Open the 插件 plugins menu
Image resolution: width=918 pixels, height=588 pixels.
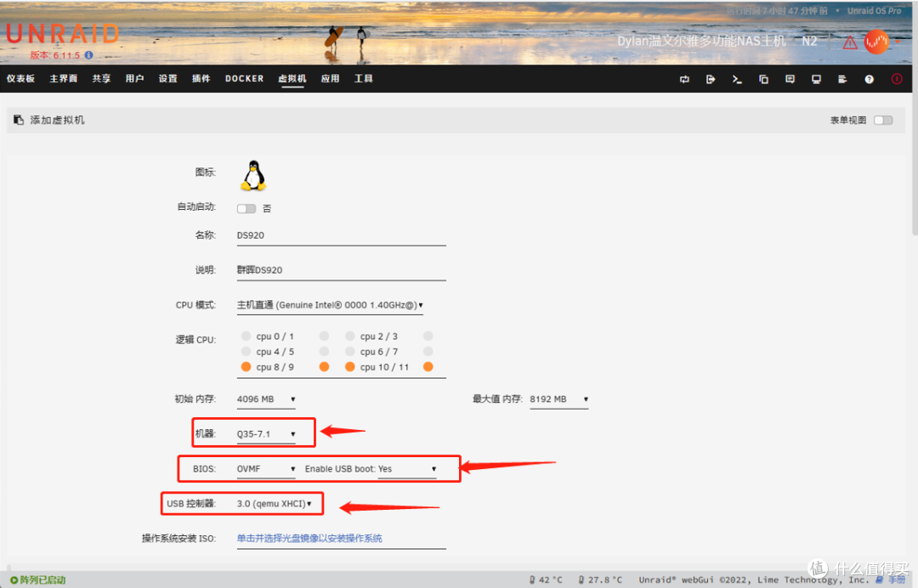pyautogui.click(x=201, y=78)
